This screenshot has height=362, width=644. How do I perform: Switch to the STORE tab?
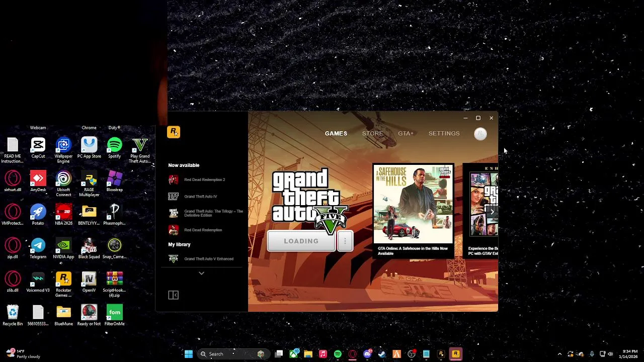(372, 133)
